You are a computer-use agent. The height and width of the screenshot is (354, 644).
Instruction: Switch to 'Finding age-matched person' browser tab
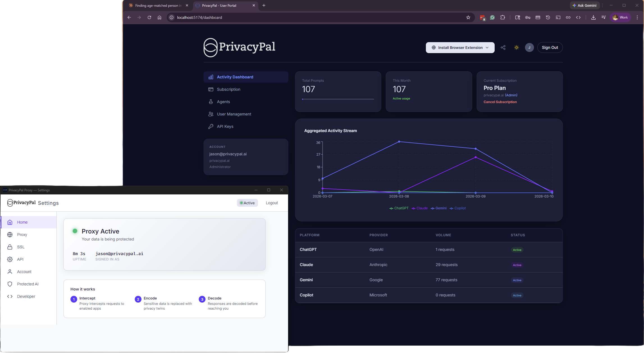click(158, 5)
